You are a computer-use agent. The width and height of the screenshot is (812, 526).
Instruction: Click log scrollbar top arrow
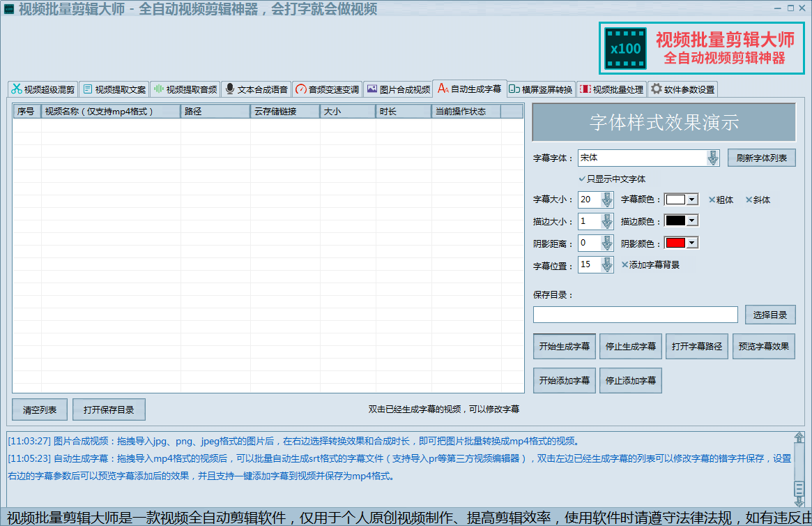click(799, 437)
